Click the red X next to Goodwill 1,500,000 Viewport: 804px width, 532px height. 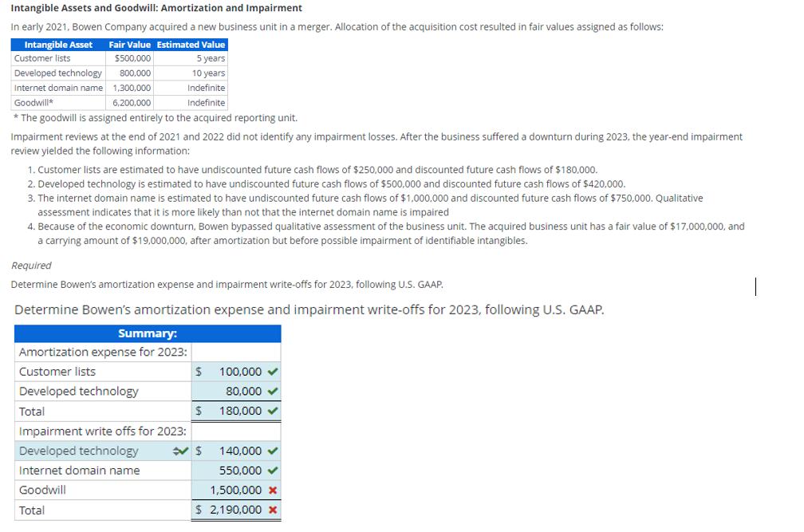click(271, 490)
